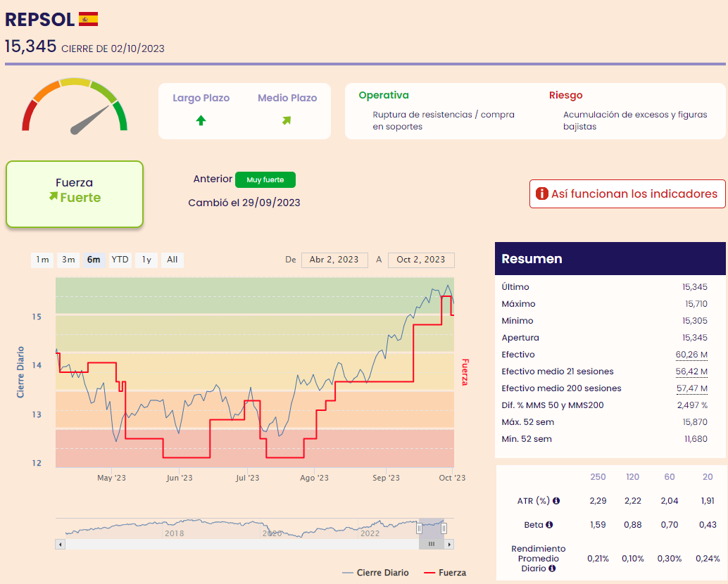The height and width of the screenshot is (584, 728).
Task: Click the red info icon in indicators button
Action: click(542, 193)
